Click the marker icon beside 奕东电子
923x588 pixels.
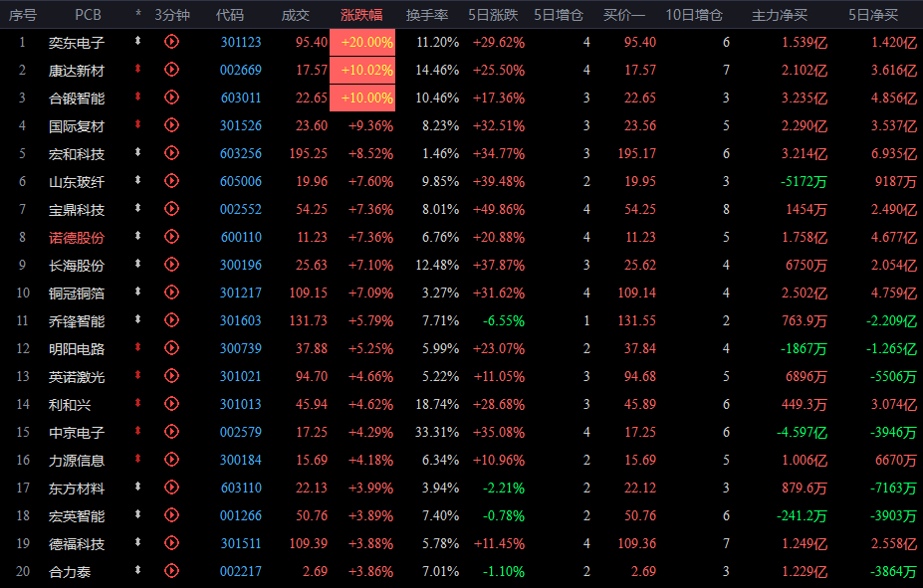tap(137, 41)
